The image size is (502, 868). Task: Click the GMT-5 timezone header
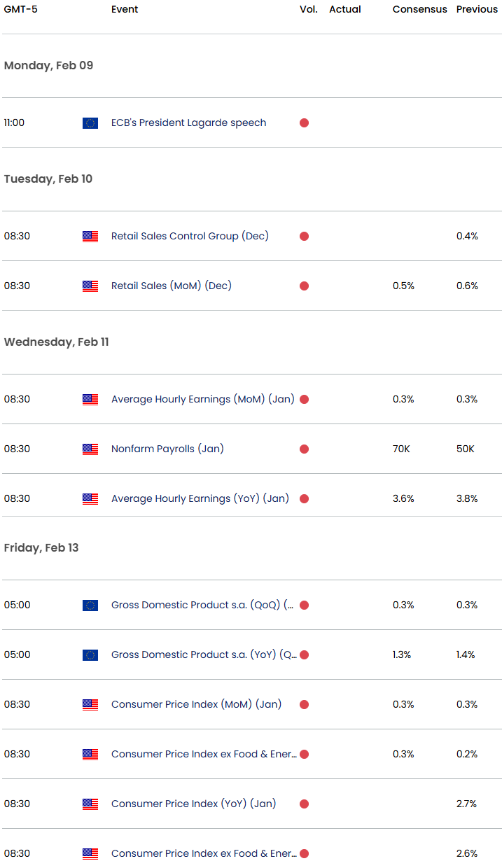[x=20, y=10]
